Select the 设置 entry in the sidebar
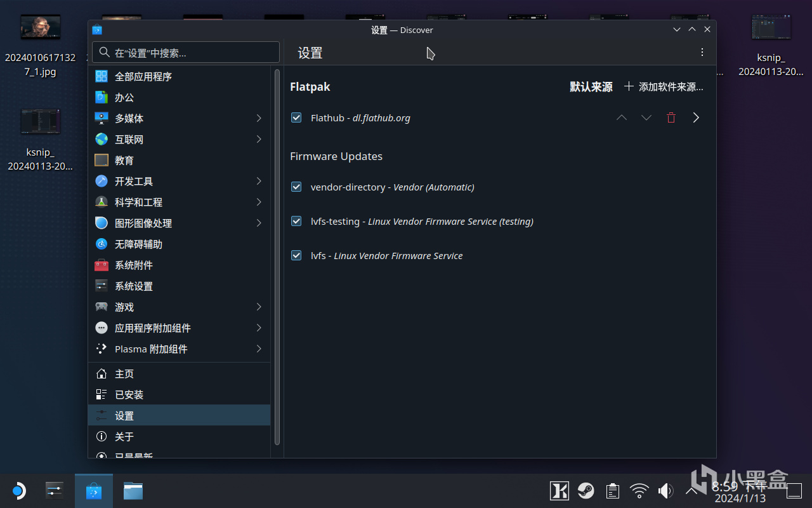812x508 pixels. point(179,415)
